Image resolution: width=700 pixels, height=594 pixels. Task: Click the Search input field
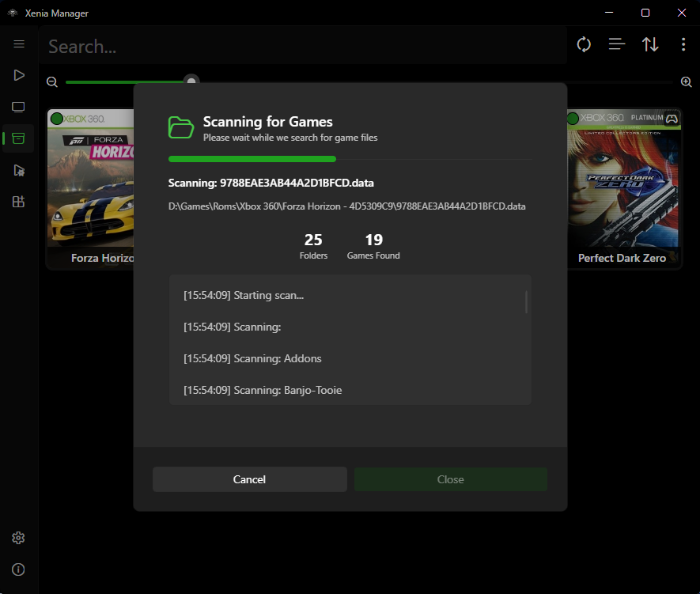(303, 46)
